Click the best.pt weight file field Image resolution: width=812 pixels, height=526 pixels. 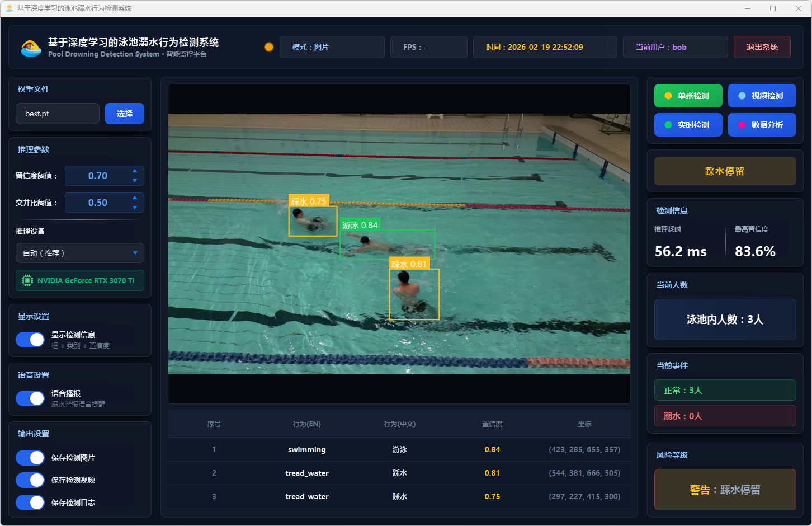pos(58,114)
